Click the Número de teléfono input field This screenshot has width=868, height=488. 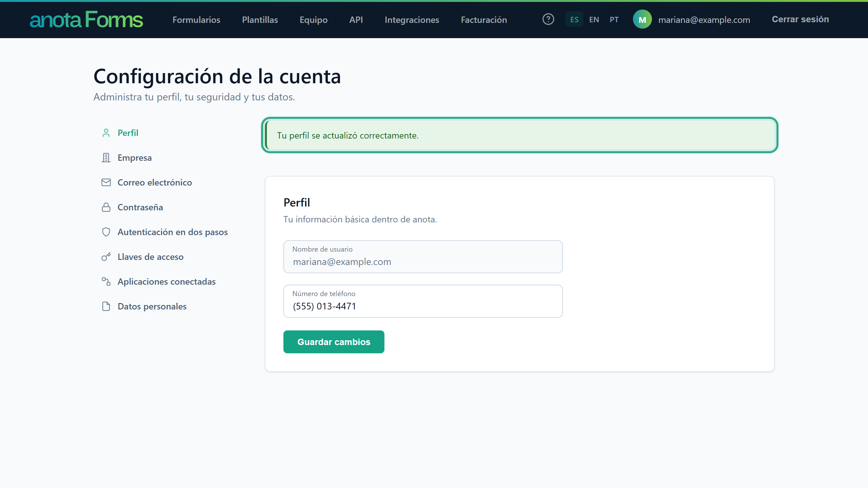(x=423, y=301)
